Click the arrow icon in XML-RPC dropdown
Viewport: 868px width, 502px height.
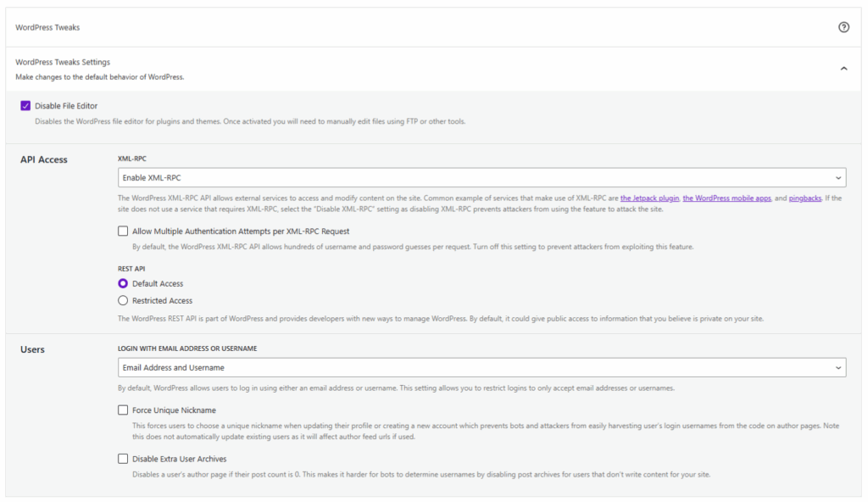coord(838,177)
